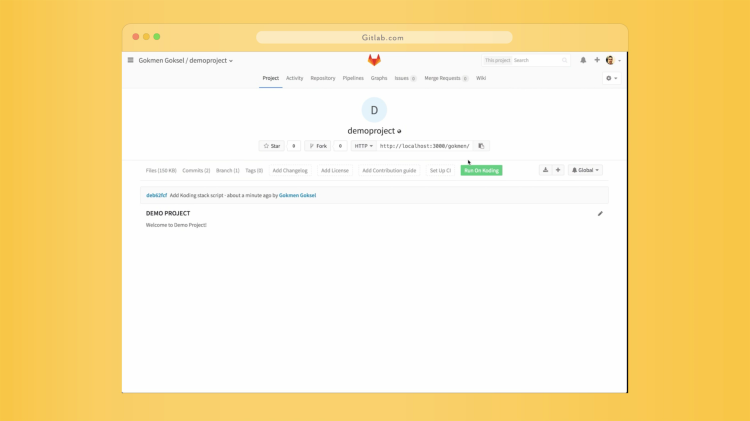Open Gokmen Goksel author link

pos(298,195)
